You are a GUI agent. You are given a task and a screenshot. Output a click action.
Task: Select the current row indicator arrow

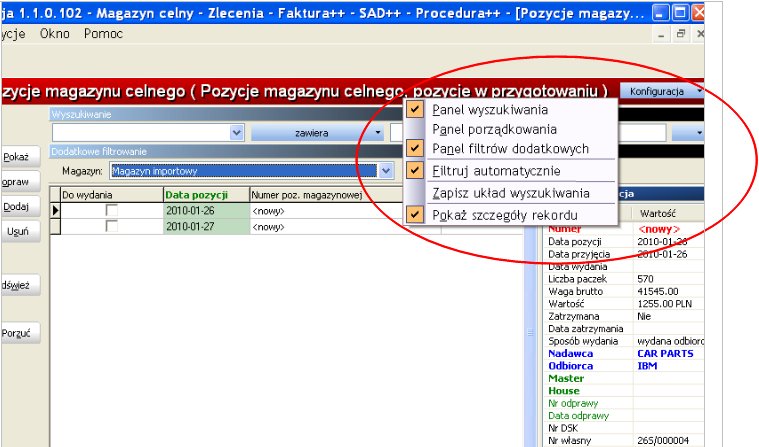point(55,211)
